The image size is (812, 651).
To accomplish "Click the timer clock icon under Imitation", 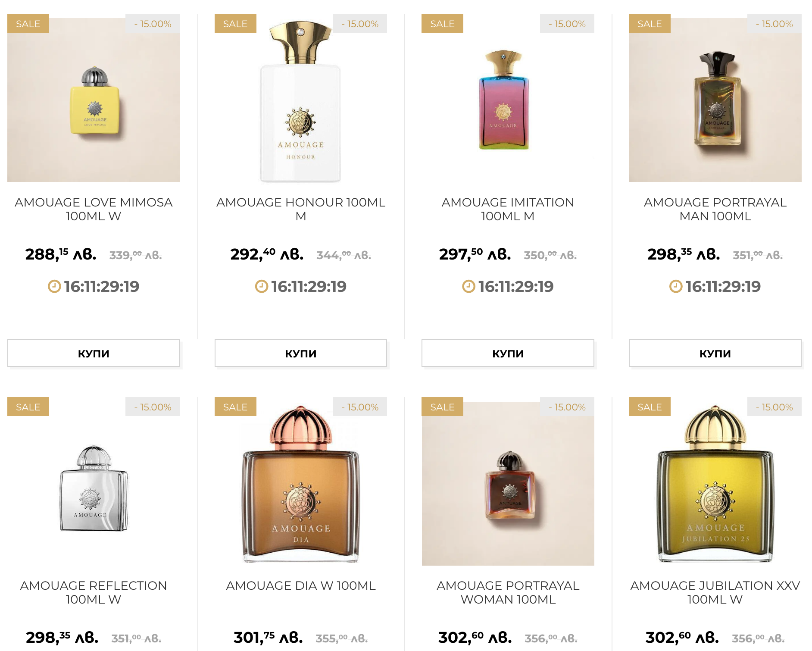I will pyautogui.click(x=468, y=286).
